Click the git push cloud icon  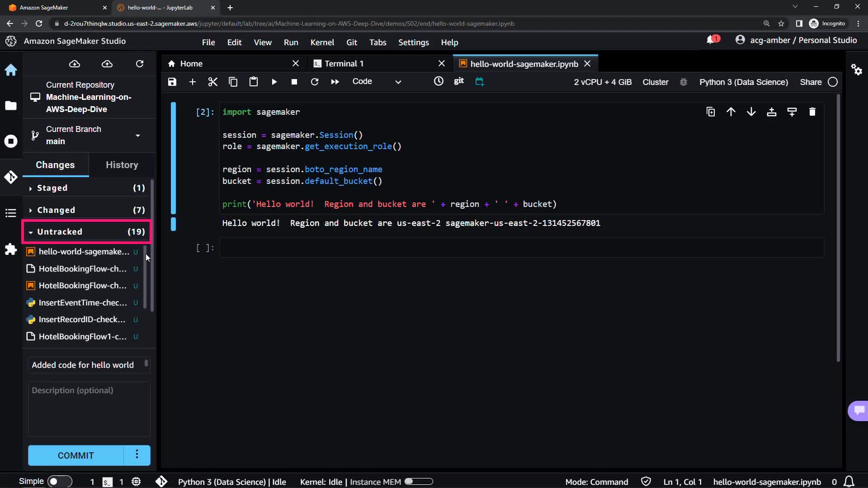point(107,64)
